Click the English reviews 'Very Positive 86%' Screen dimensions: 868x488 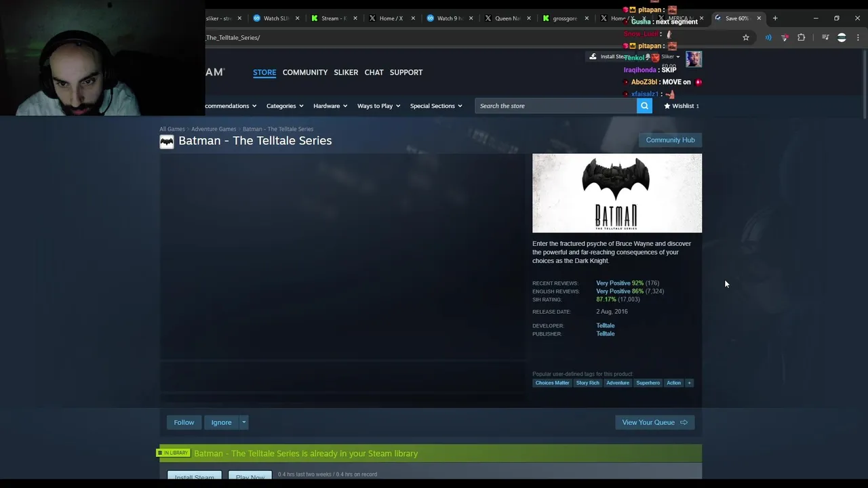pyautogui.click(x=620, y=291)
